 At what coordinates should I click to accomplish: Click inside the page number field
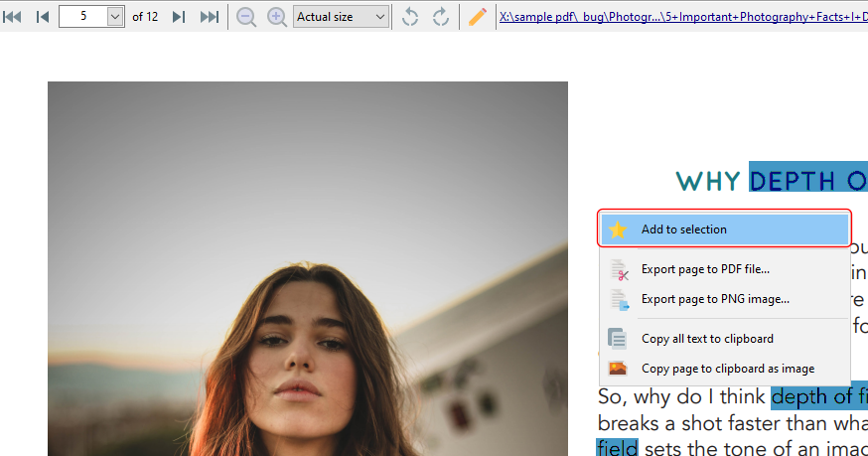click(x=82, y=17)
